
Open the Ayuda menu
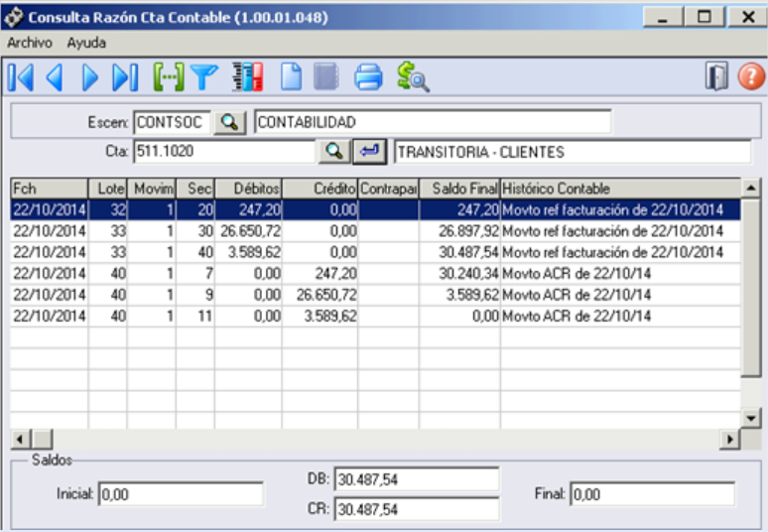point(86,43)
